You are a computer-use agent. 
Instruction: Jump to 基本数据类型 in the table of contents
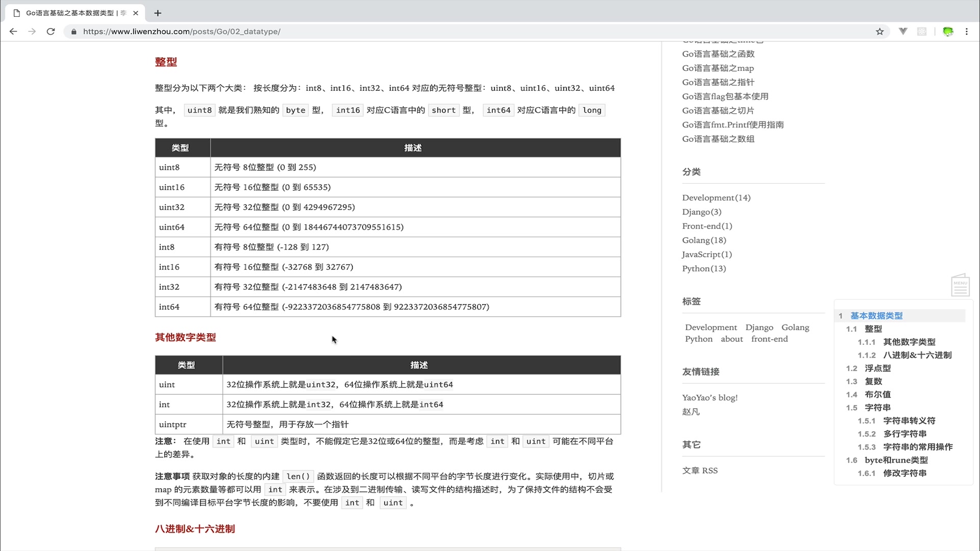(875, 315)
